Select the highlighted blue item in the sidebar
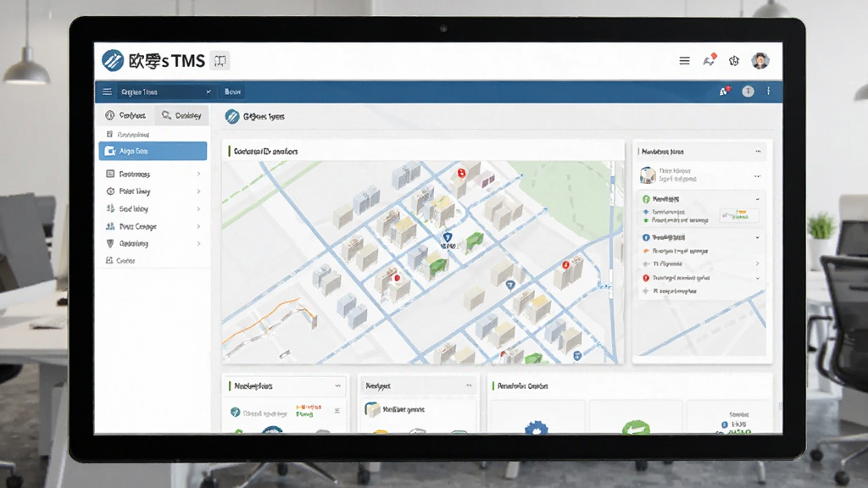868x488 pixels. 153,151
